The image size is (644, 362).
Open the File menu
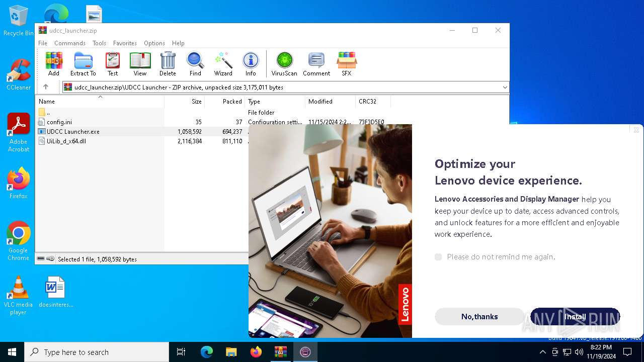[43, 43]
